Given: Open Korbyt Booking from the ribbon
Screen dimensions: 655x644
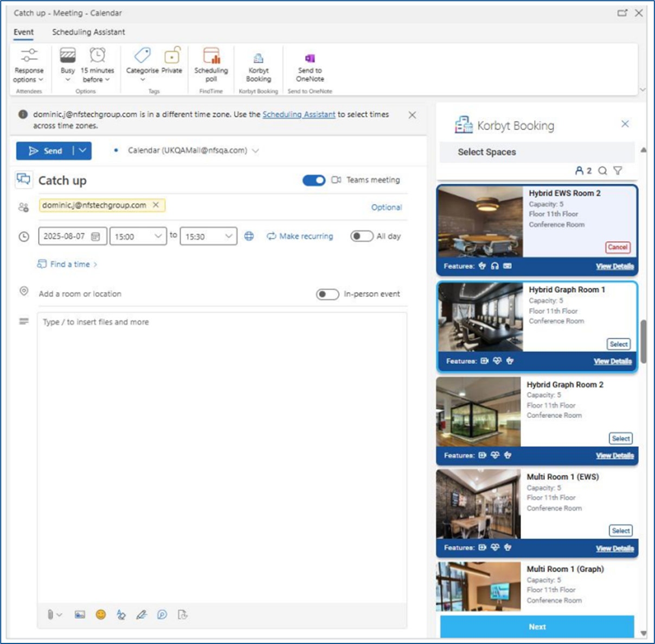Looking at the screenshot, I should 258,67.
